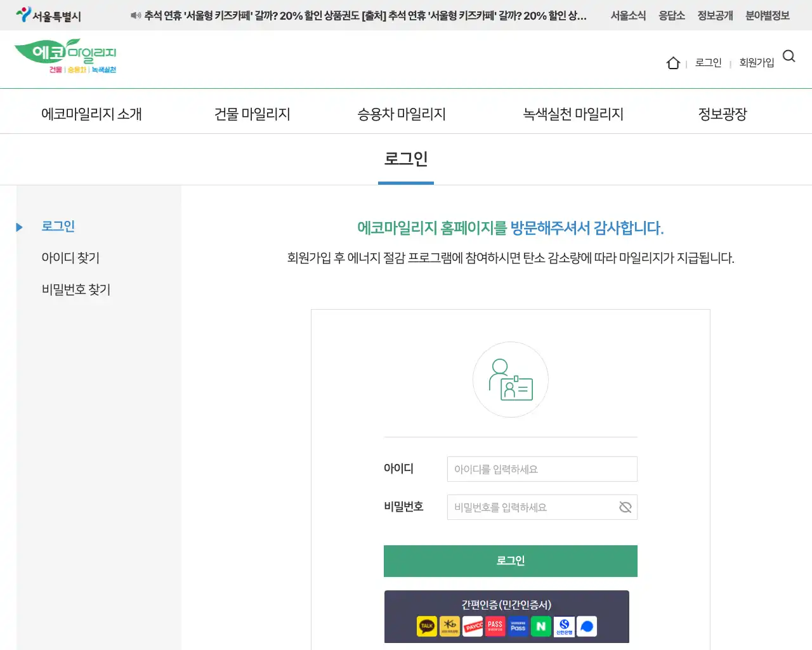812x650 pixels.
Task: Select the Shinhan Bank certificate icon
Action: (564, 627)
